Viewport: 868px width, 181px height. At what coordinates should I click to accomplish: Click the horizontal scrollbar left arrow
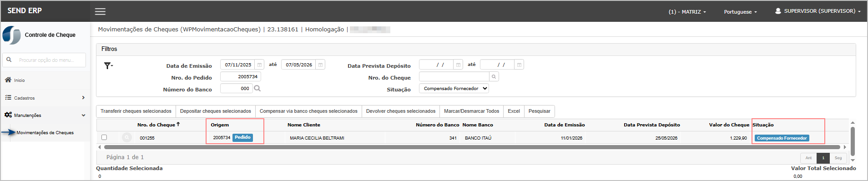tap(99, 147)
